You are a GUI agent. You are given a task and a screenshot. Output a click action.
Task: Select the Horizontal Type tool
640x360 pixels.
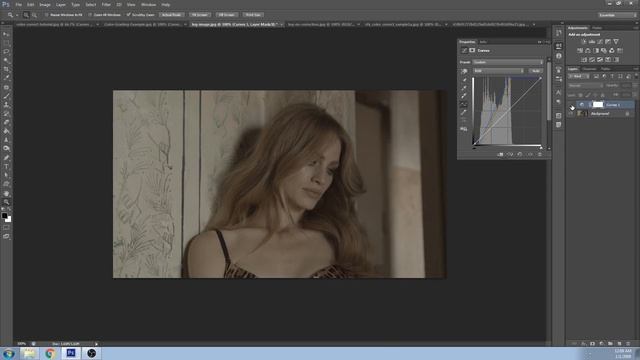click(6, 166)
